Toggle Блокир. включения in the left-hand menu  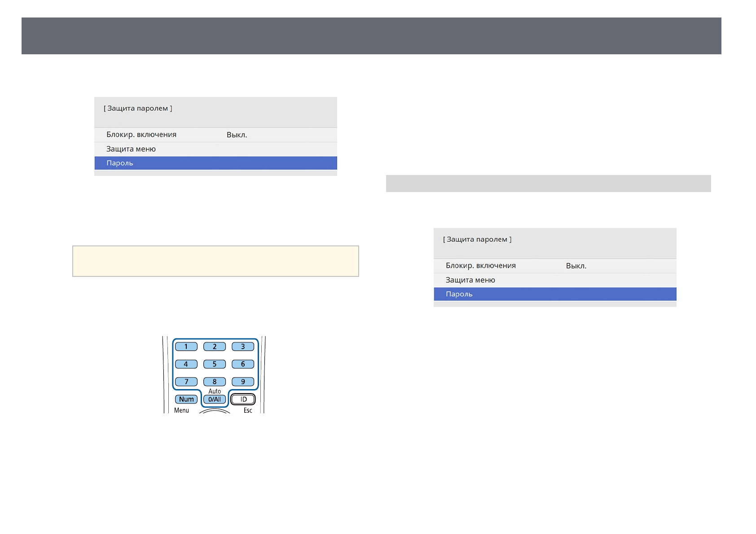[215, 135]
